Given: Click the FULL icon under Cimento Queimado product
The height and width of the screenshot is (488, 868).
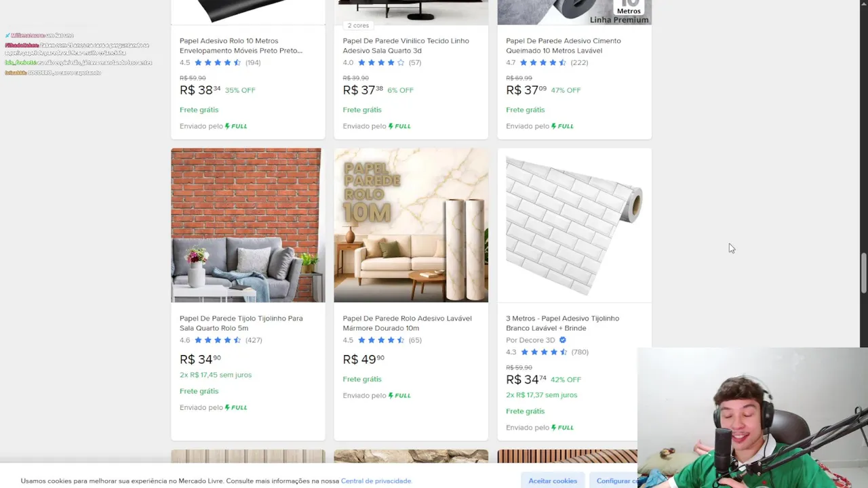Looking at the screenshot, I should 562,126.
